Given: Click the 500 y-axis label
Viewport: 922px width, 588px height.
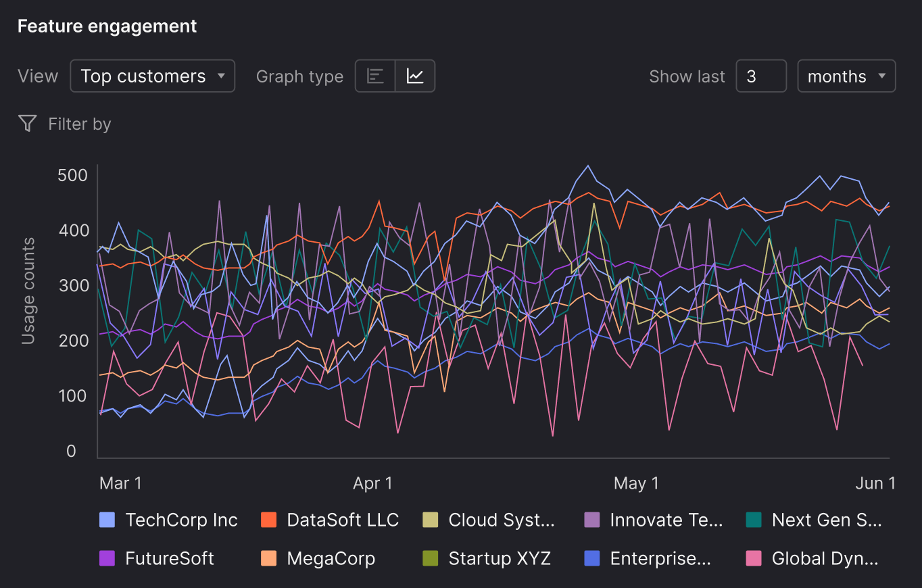Looking at the screenshot, I should click(x=72, y=175).
